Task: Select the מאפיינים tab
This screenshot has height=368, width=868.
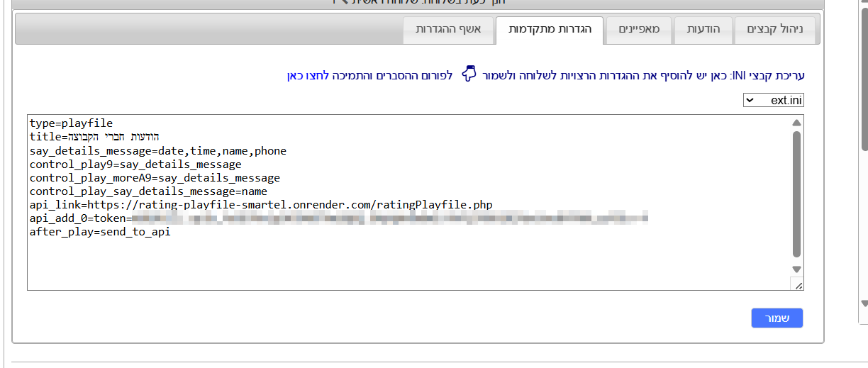Action: (639, 30)
